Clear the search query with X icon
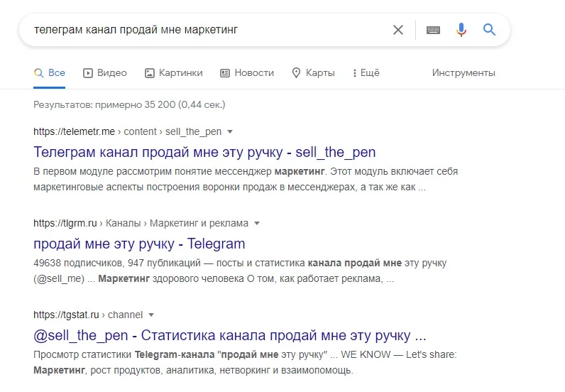Viewport: 565px width, 392px height. click(398, 30)
